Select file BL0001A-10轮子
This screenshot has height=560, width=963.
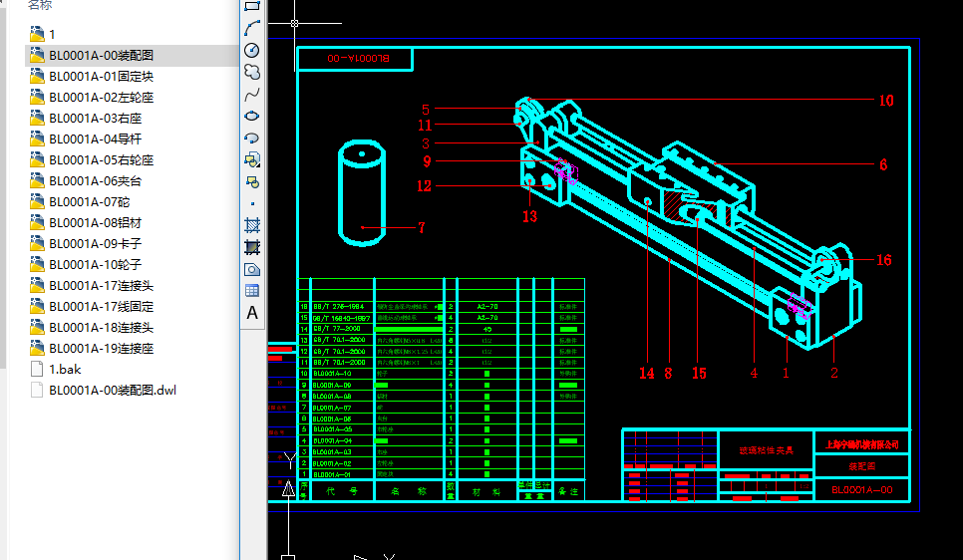click(x=96, y=264)
